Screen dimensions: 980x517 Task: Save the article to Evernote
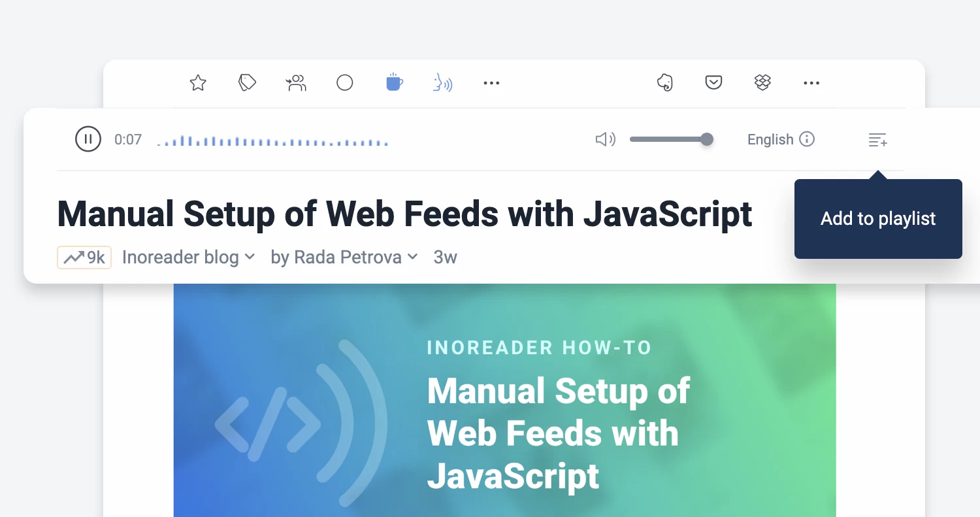click(x=665, y=82)
